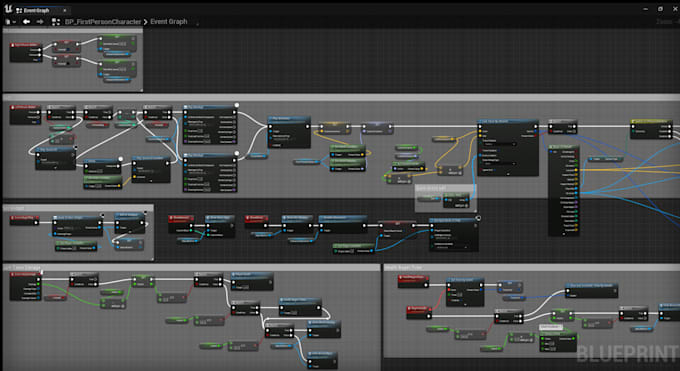
Task: Click the Event Graph breadcrumb label
Action: [x=169, y=22]
